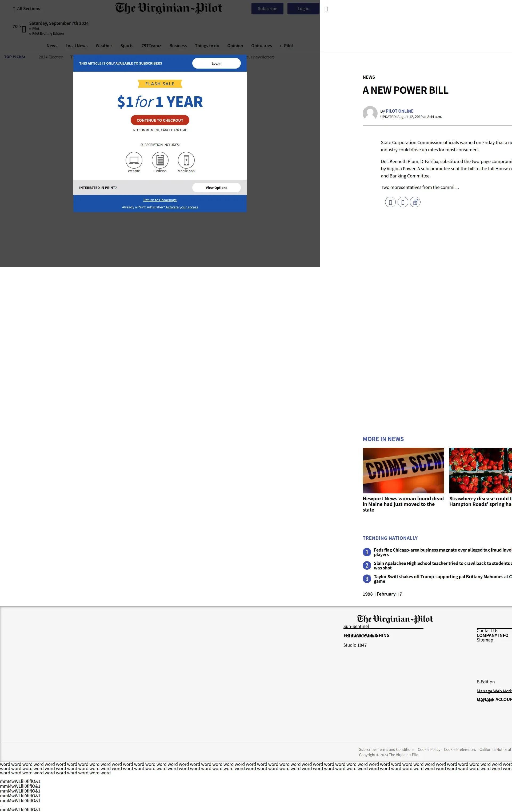Click the 1998 archive breadcrumb
This screenshot has width=512, height=812.
coord(367,594)
